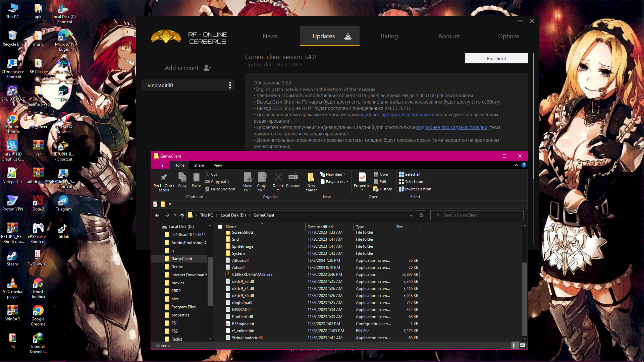Open News tab in Cerberus launcher
This screenshot has width=644, height=362.
(270, 36)
